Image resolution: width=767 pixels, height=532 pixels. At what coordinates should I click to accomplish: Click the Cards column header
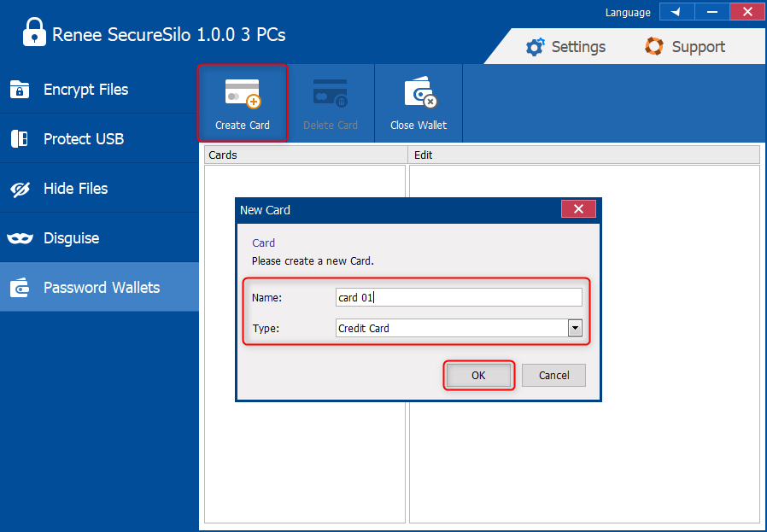(x=306, y=155)
